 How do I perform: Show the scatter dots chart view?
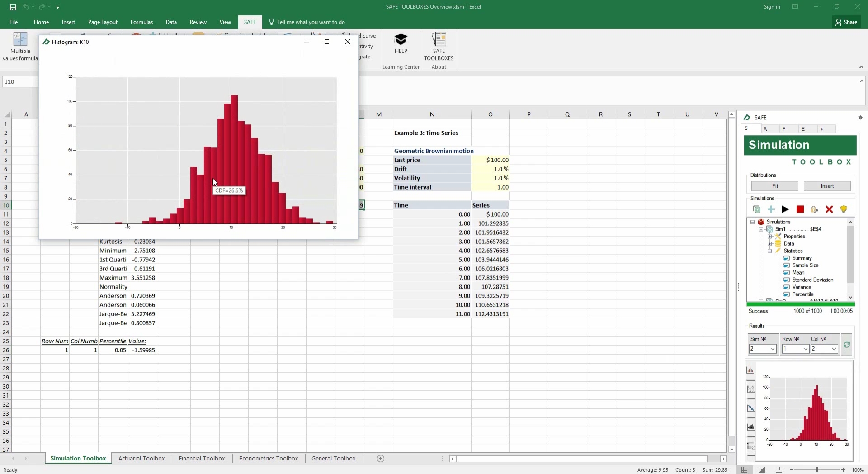coord(750,389)
